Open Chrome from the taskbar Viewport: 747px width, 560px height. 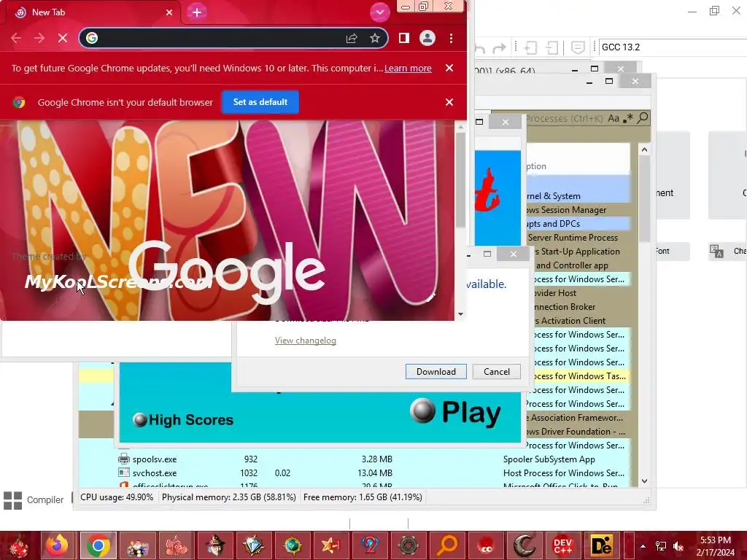pyautogui.click(x=98, y=545)
